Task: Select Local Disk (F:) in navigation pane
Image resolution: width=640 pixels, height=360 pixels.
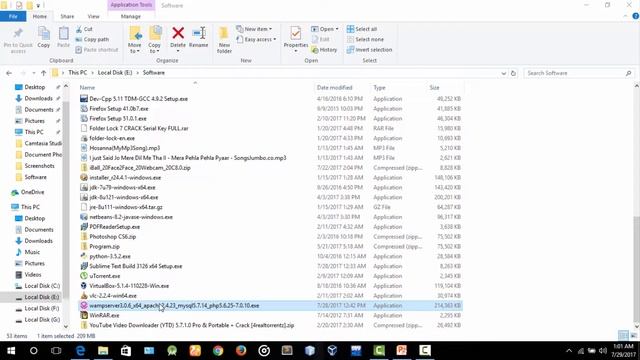Action: pyautogui.click(x=42, y=308)
